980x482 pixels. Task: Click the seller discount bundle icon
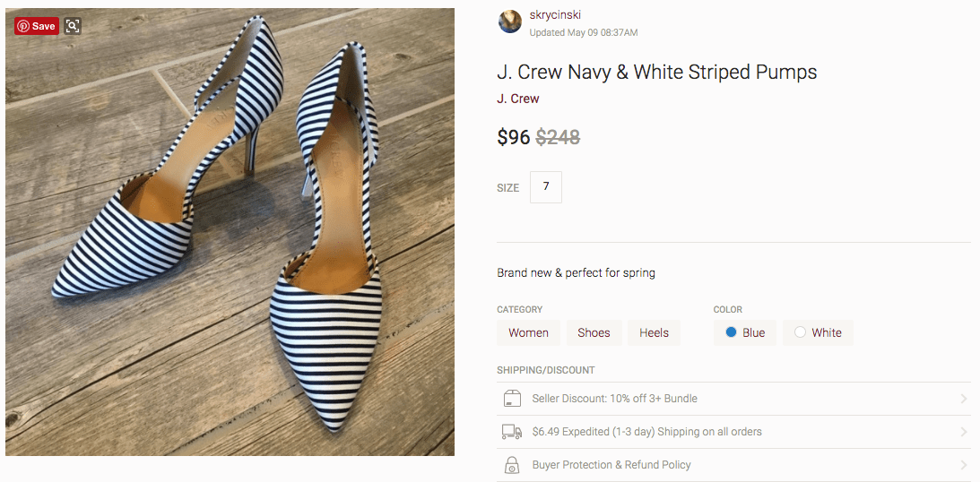pyautogui.click(x=512, y=399)
